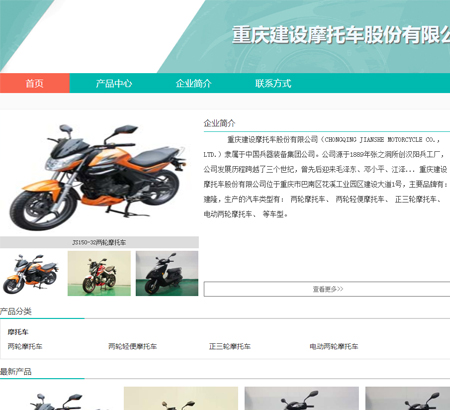Select the black scooter thumbnail
The width and height of the screenshot is (450, 410).
click(167, 273)
